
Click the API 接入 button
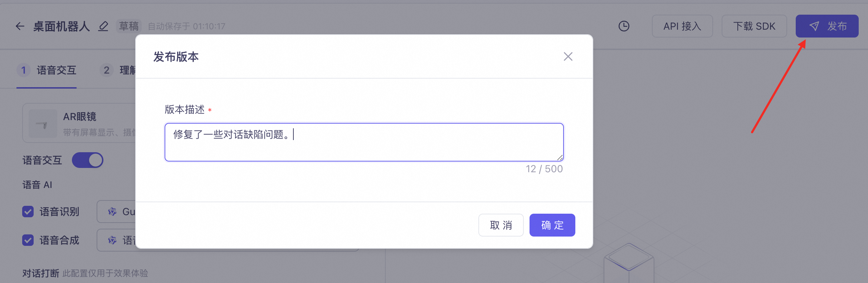(682, 26)
